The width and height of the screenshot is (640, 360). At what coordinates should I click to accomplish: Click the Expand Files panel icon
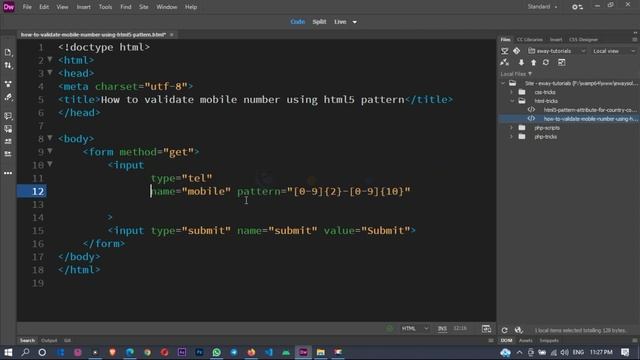562,62
